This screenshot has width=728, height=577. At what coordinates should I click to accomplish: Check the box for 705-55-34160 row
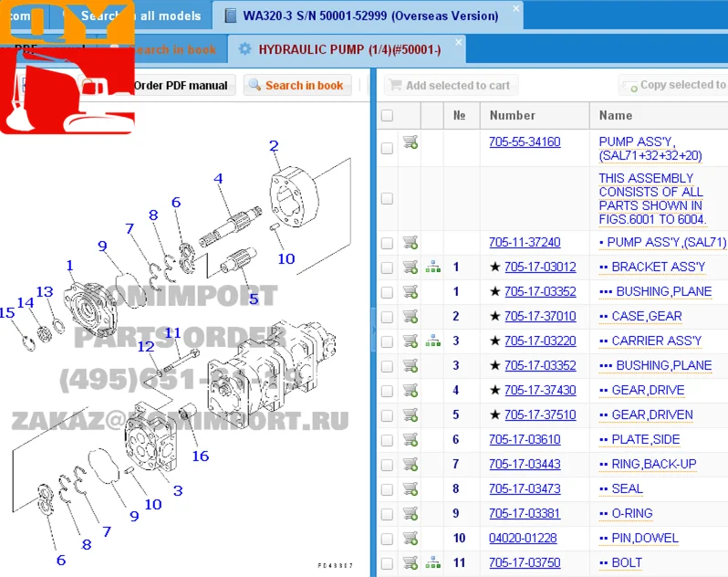[387, 149]
